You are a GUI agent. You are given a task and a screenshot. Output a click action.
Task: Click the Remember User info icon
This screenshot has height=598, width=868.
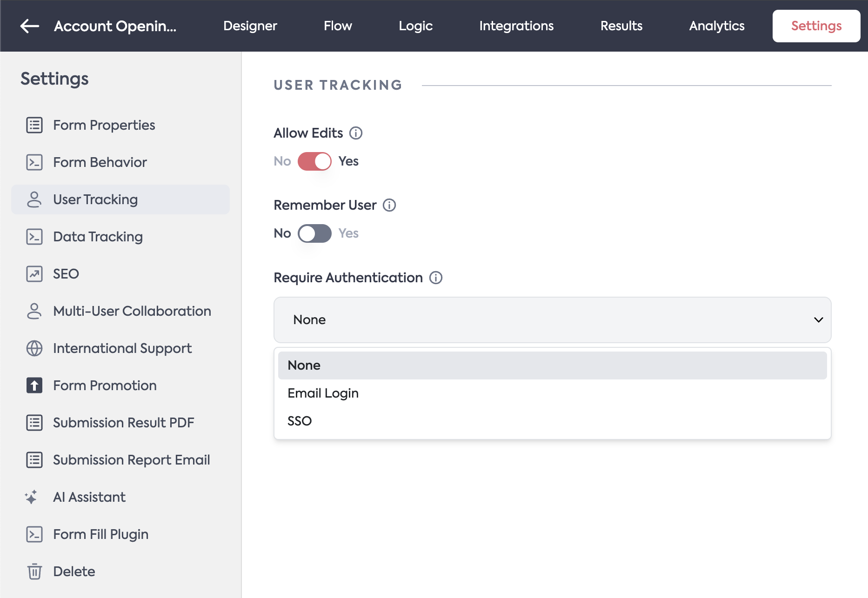pyautogui.click(x=389, y=205)
